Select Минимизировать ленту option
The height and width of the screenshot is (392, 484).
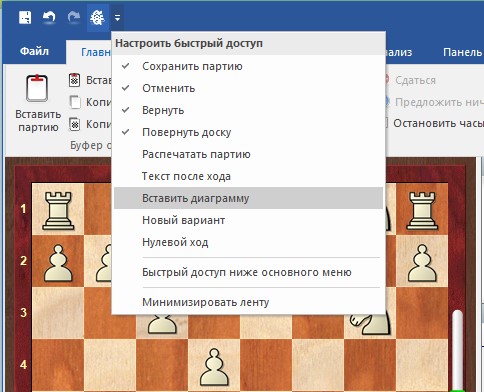[248, 302]
